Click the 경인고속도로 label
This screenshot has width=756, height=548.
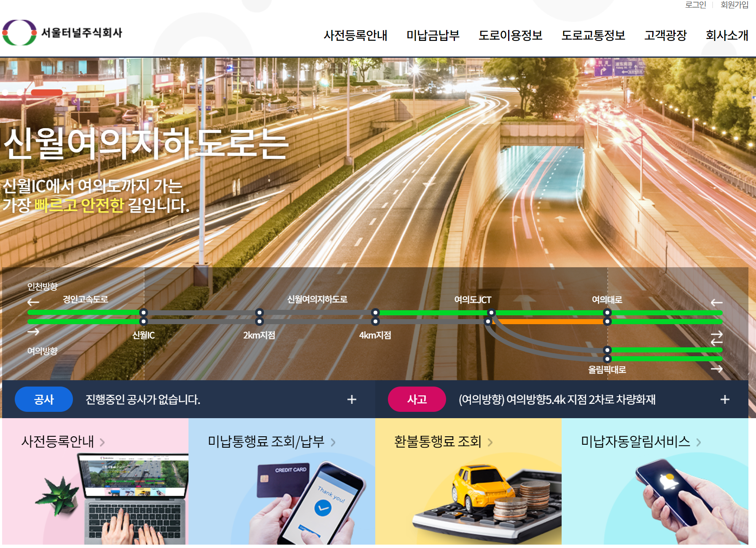tap(86, 299)
